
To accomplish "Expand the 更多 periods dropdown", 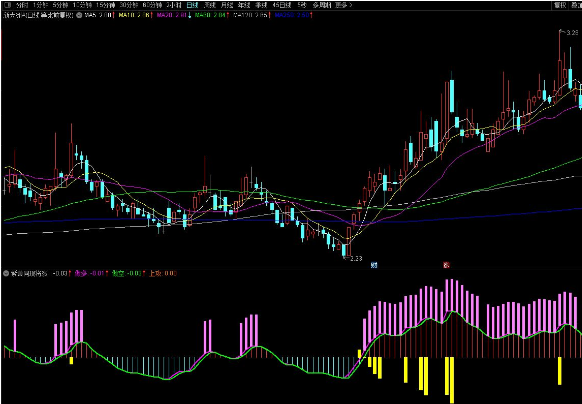I will point(343,5).
